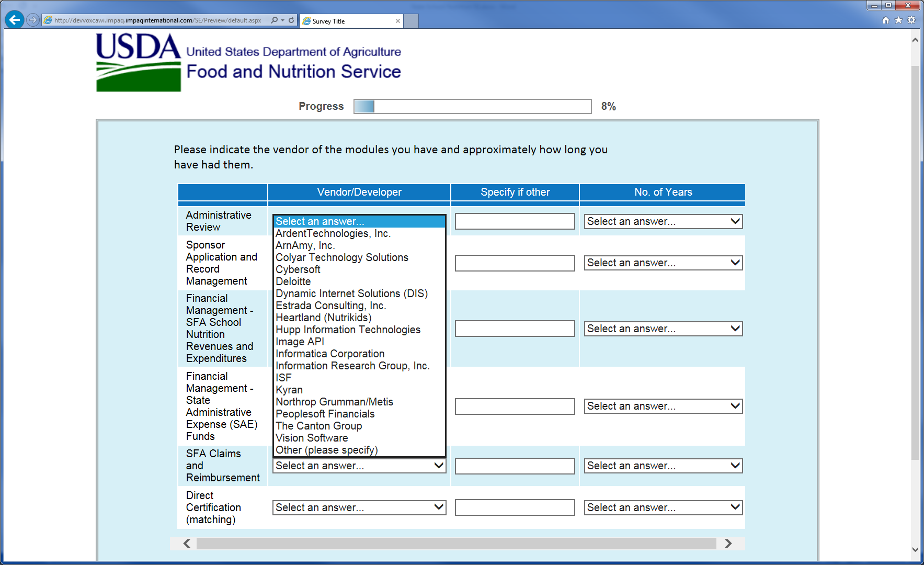Expand No. of Years for Direct Certification
The image size is (924, 565).
coord(663,507)
